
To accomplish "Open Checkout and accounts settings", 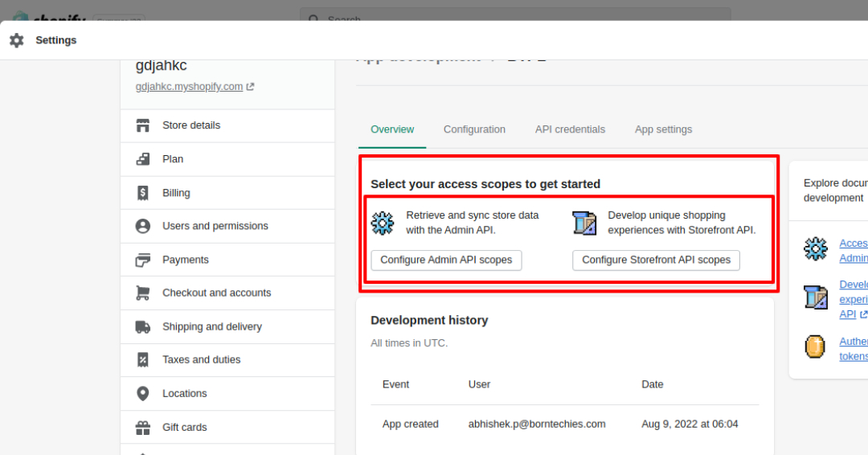I will (x=227, y=293).
